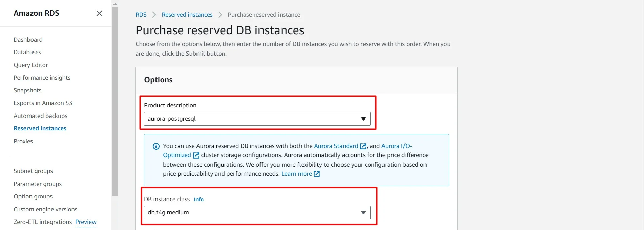The height and width of the screenshot is (230, 644).
Task: Click the sidebar scrollbar up arrow
Action: click(x=115, y=4)
